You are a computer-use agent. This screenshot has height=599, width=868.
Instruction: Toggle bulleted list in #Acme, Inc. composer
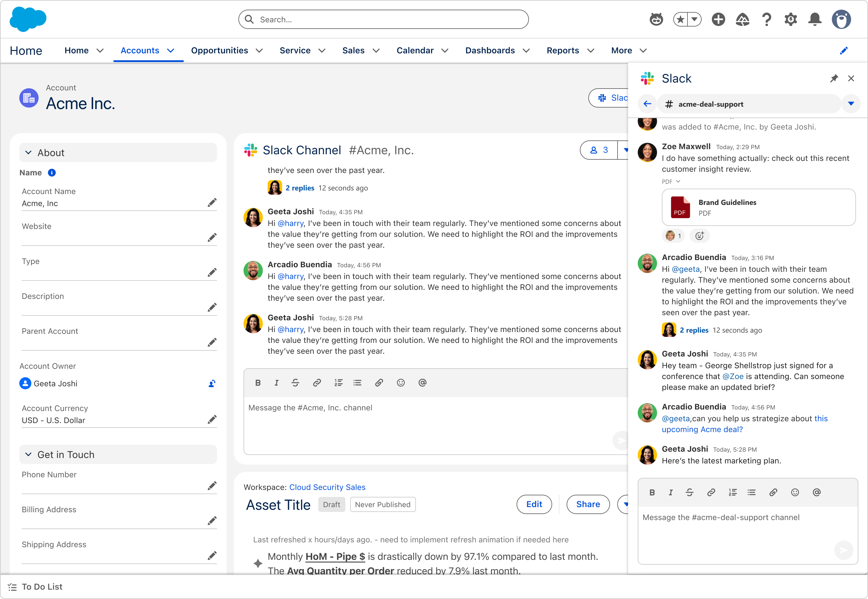click(357, 383)
